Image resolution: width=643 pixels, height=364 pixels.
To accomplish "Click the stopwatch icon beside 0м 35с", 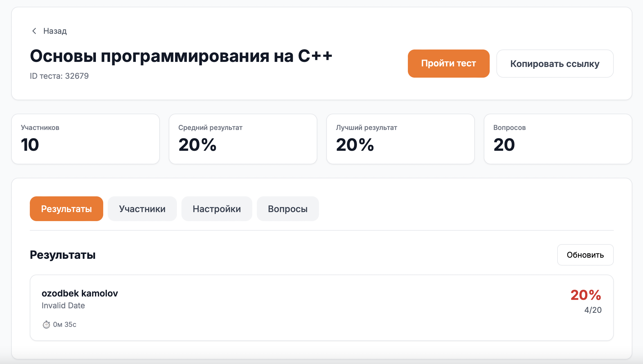I will coord(46,325).
